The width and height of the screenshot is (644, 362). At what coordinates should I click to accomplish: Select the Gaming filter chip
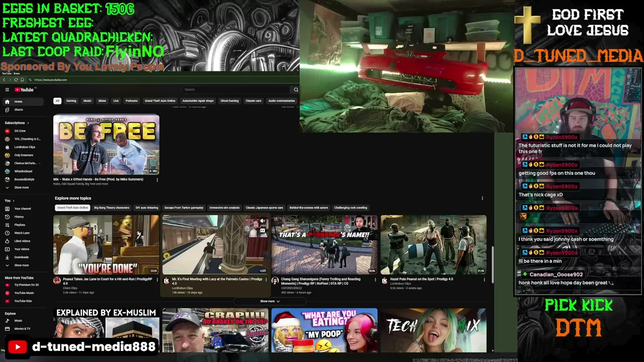[x=71, y=101]
